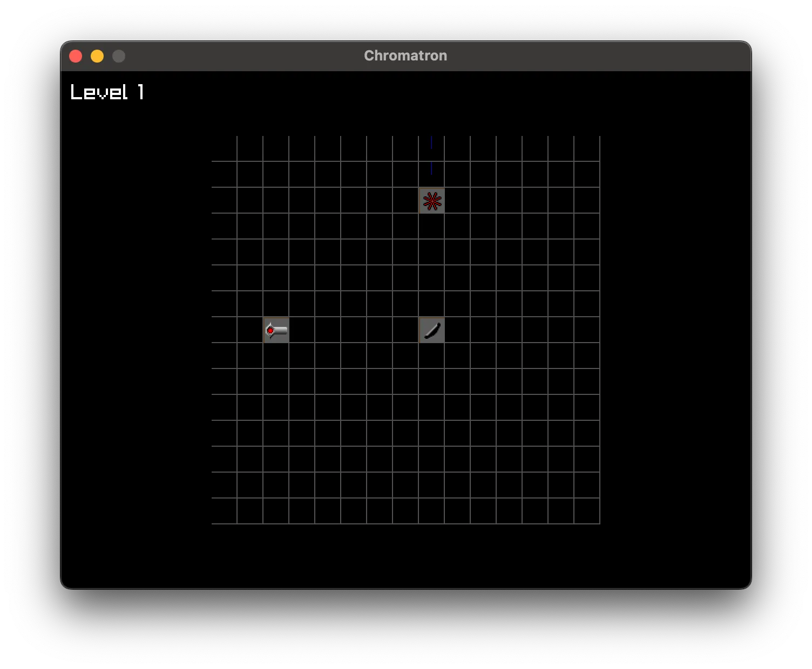This screenshot has width=812, height=669.
Task: Close the Chromatron window
Action: (76, 56)
